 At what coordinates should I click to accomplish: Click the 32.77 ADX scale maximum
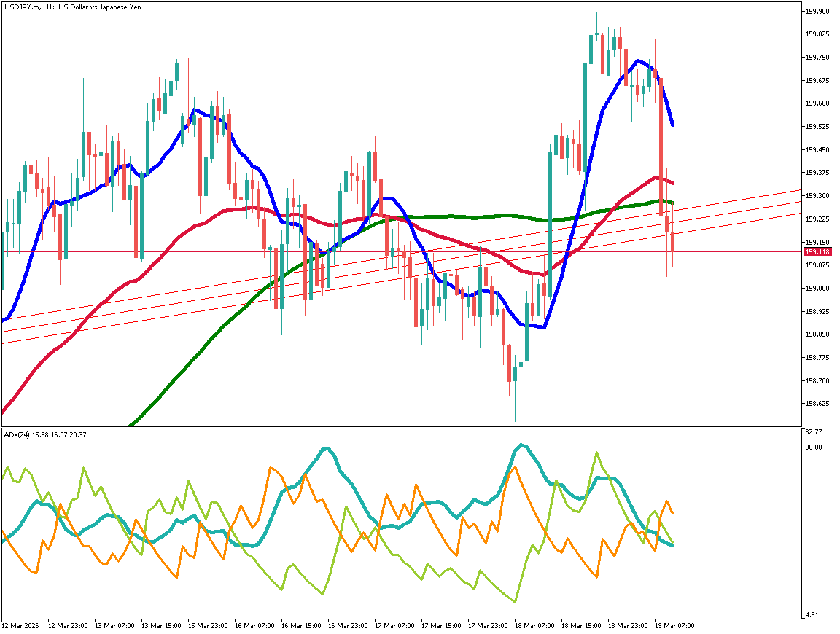pyautogui.click(x=813, y=432)
